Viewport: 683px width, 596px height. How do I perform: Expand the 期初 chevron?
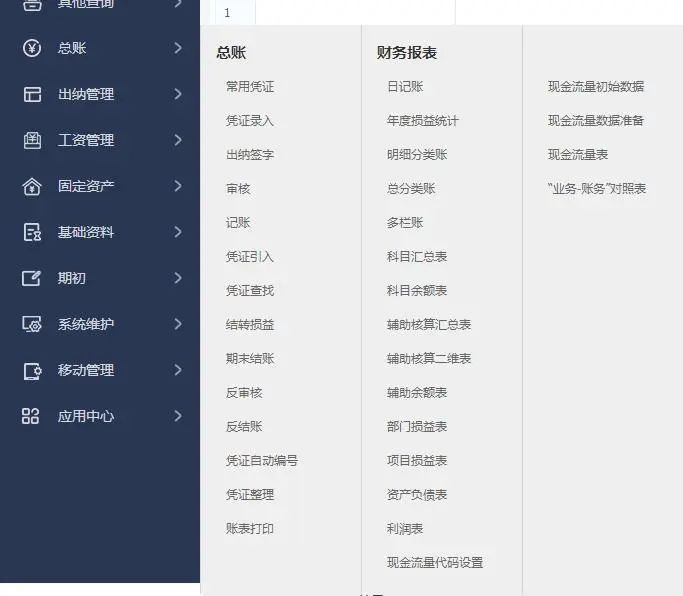point(178,278)
